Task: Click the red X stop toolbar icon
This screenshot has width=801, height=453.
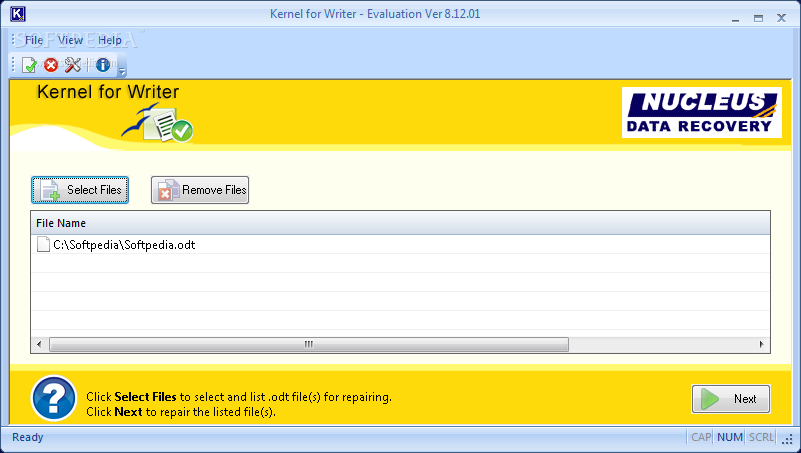Action: [x=51, y=65]
